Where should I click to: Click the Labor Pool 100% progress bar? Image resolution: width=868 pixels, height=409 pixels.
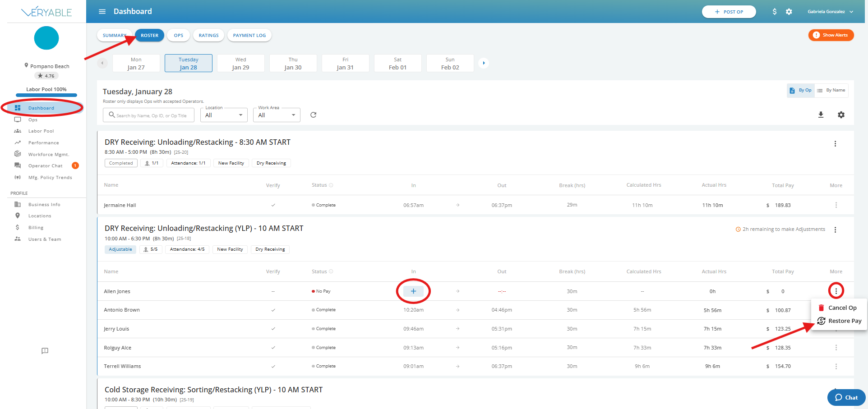click(x=46, y=95)
